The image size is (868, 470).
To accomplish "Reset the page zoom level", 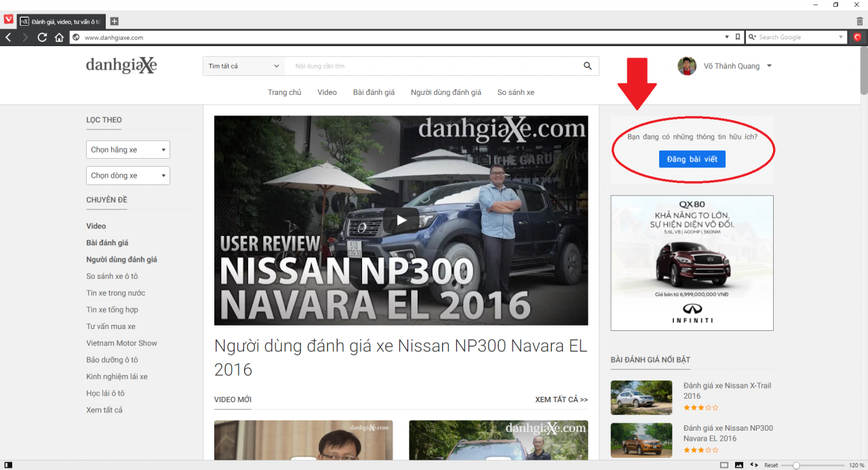I will pos(771,465).
